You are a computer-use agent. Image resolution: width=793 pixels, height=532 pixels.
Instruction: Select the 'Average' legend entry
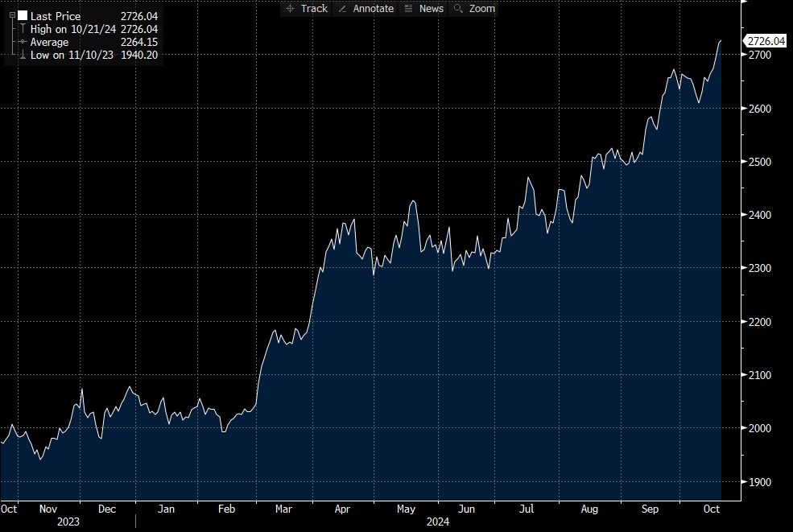pyautogui.click(x=49, y=43)
